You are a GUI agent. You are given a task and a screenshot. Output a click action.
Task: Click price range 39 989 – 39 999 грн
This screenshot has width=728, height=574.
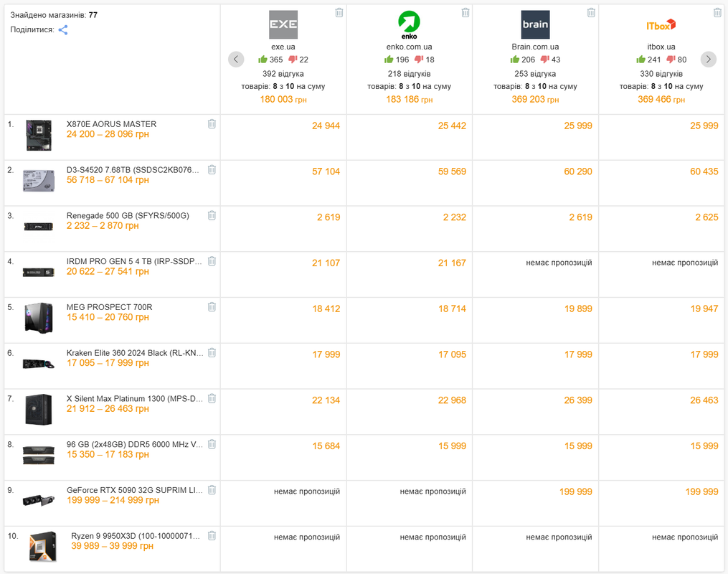pos(113,546)
